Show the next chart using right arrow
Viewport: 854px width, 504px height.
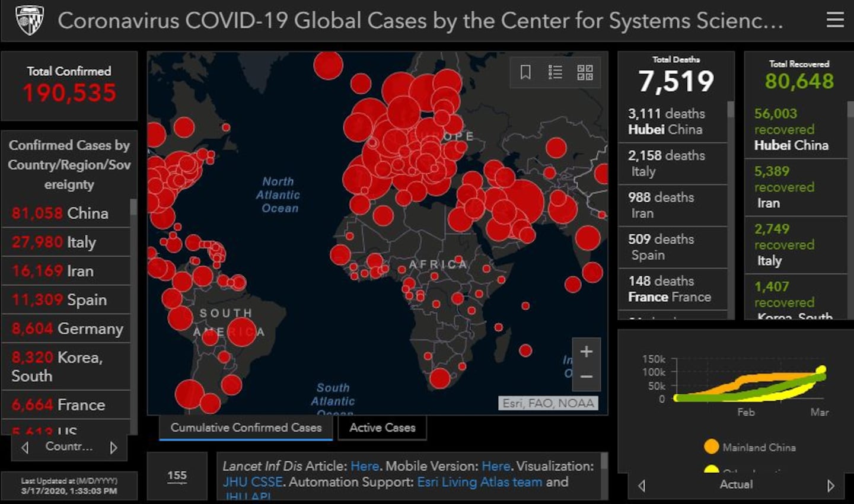(830, 486)
